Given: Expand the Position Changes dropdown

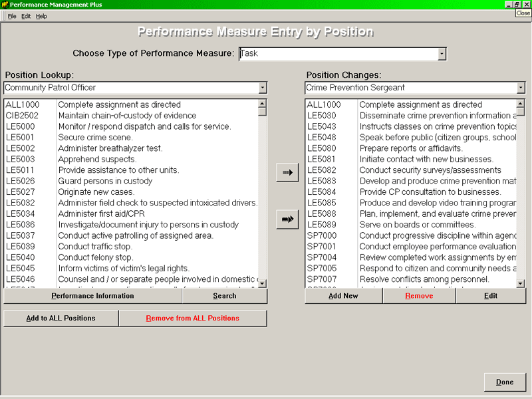Looking at the screenshot, I should click(x=520, y=88).
